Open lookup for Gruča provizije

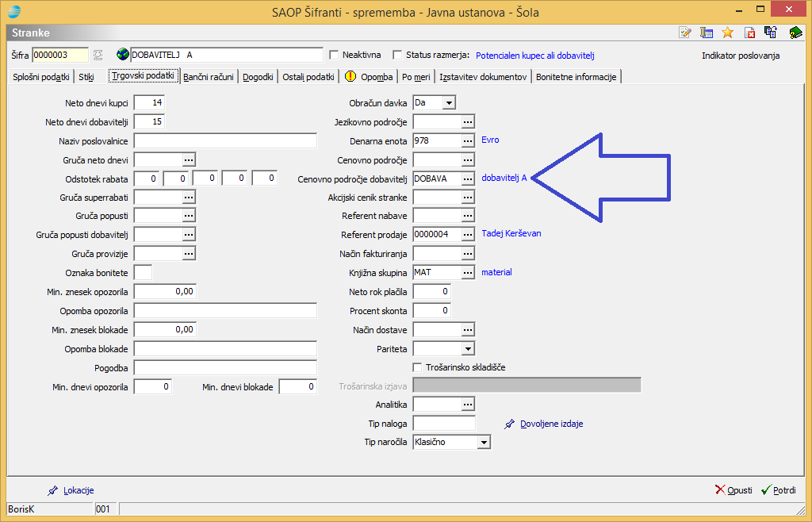pos(189,254)
